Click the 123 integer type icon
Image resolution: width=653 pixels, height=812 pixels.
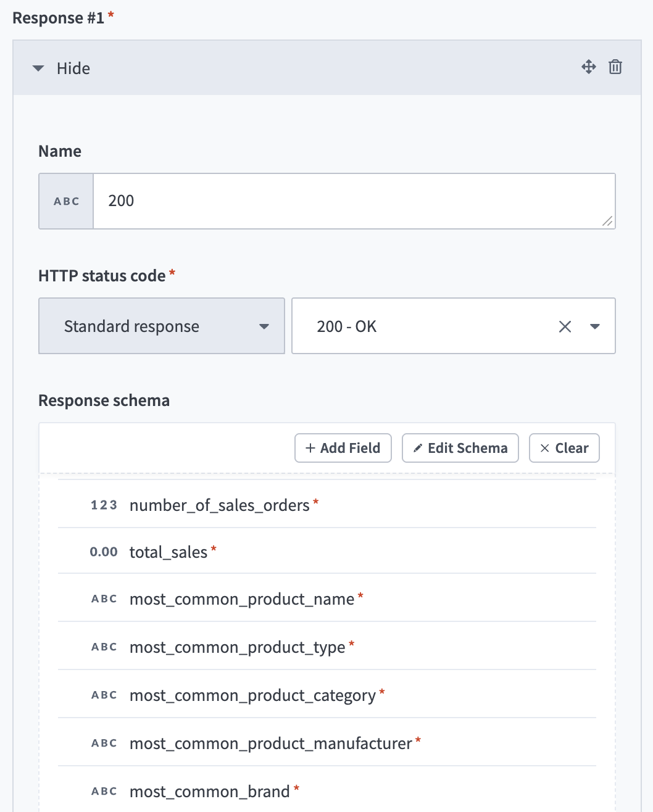click(x=104, y=505)
